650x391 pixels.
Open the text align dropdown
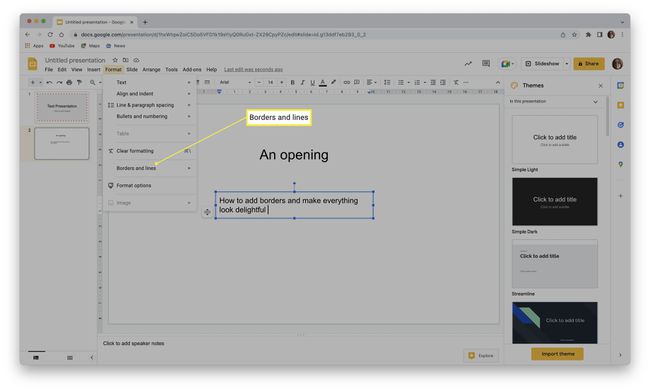point(371,83)
